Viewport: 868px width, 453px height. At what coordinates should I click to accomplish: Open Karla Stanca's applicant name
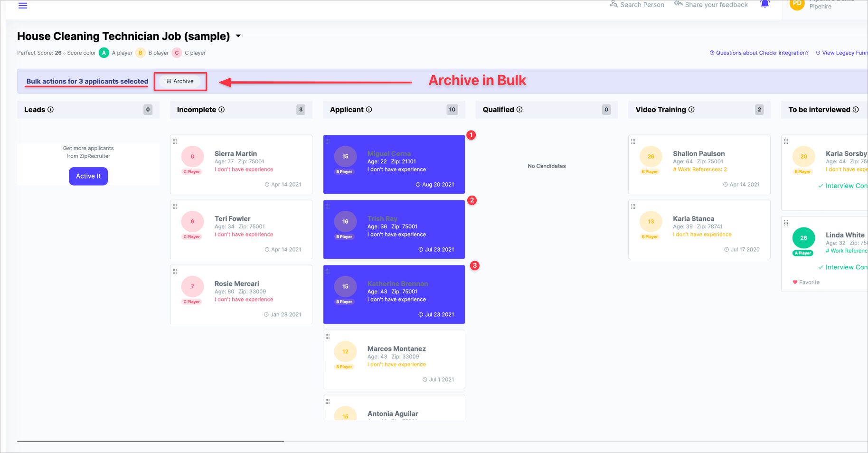[x=693, y=218]
